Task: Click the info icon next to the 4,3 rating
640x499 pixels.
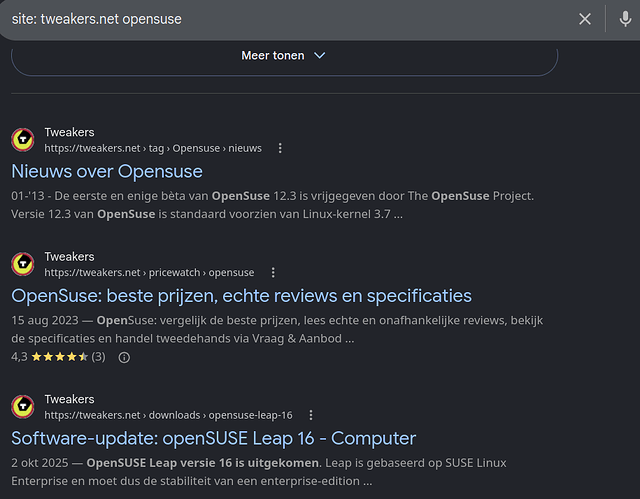Action: point(124,357)
